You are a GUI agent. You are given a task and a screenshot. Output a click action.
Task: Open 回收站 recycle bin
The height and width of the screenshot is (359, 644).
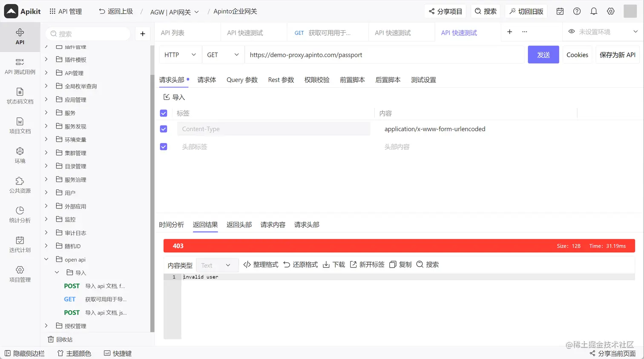[x=60, y=339]
